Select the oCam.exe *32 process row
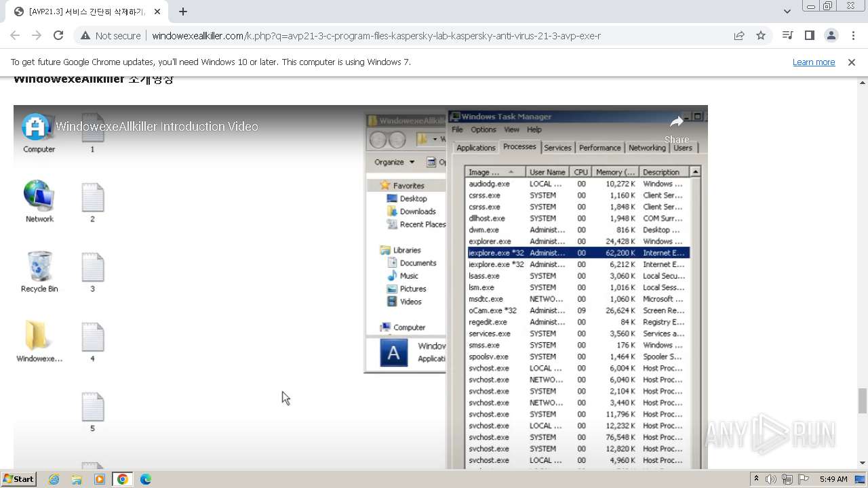 (x=578, y=310)
